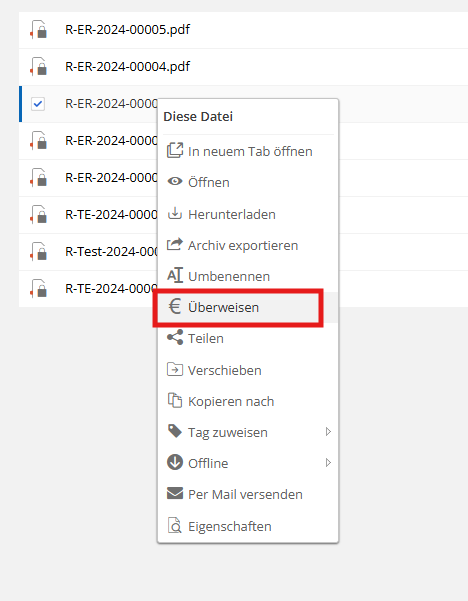
Task: Select the R-Test-2024 file row
Action: coord(88,252)
